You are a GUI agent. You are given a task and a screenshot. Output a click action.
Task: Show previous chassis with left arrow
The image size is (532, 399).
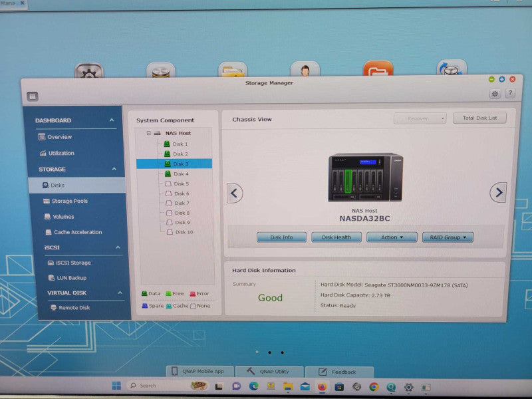point(235,193)
